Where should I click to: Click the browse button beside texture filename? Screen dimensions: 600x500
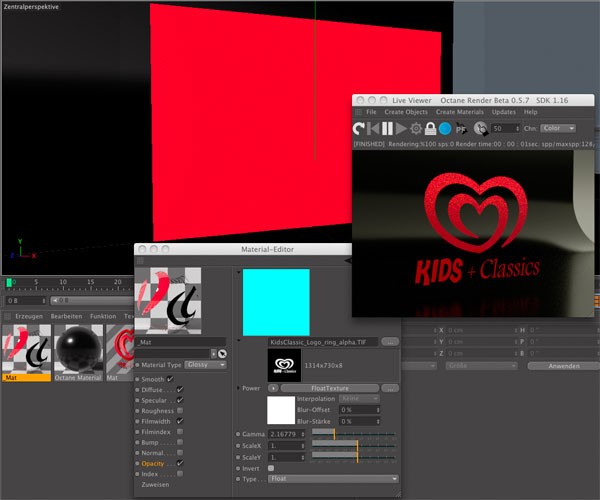coord(390,342)
